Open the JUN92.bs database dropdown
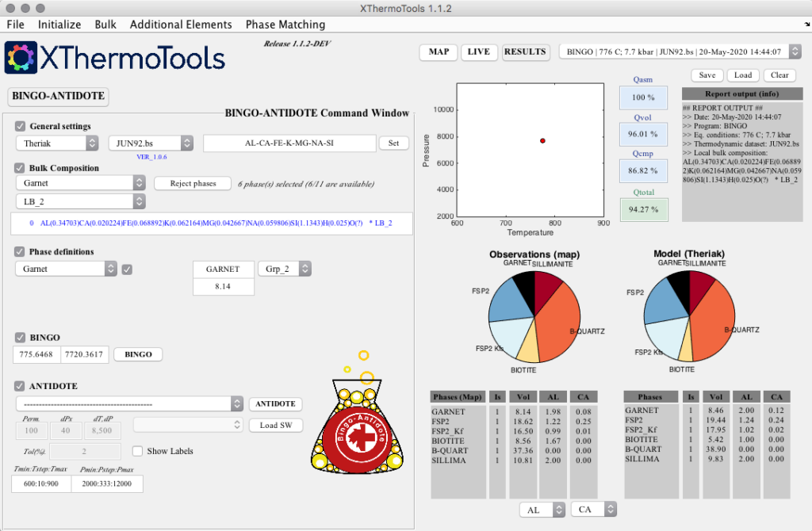Image resolution: width=812 pixels, height=531 pixels. pos(151,143)
